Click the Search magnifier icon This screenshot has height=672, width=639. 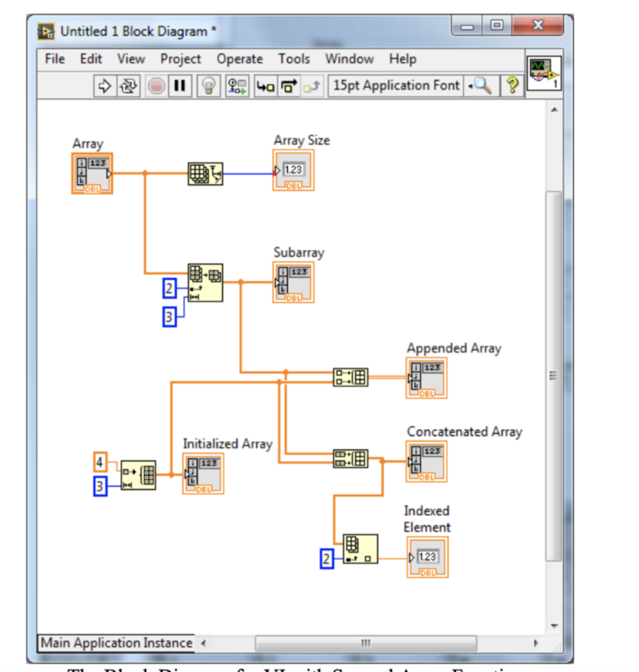(x=482, y=85)
